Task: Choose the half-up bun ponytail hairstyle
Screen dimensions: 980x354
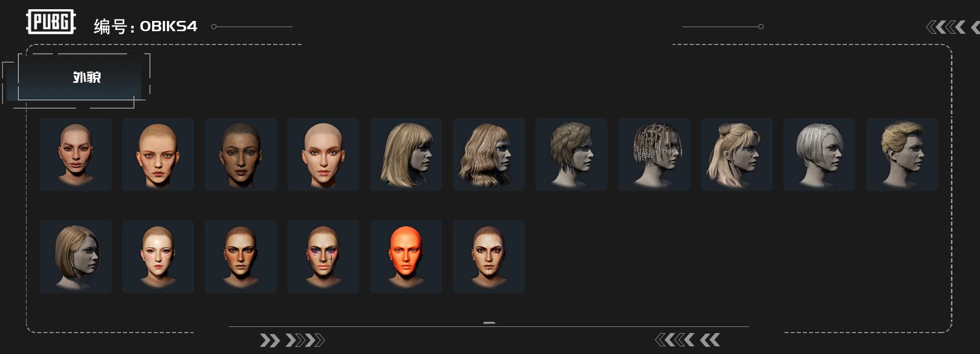Action: pyautogui.click(x=737, y=154)
